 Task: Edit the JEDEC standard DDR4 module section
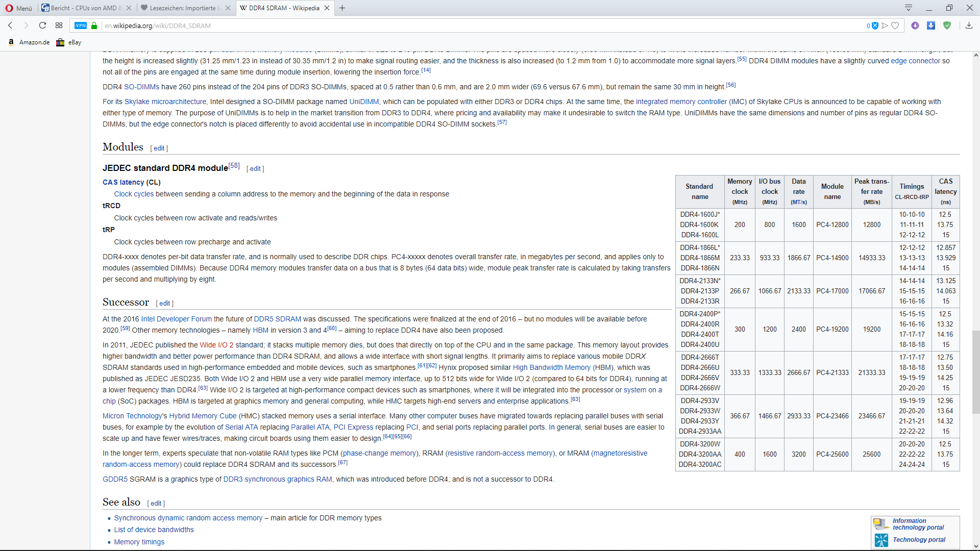255,169
